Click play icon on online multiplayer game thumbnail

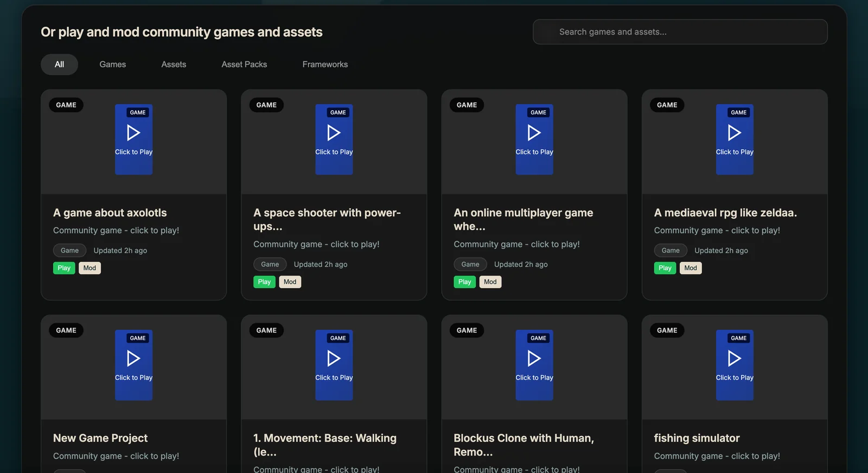534,133
